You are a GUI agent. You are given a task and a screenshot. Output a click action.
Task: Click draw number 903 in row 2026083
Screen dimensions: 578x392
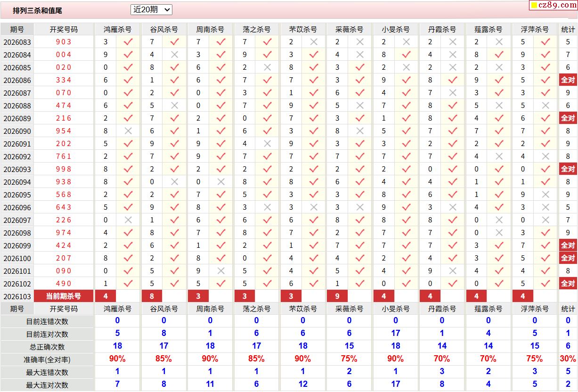click(x=64, y=42)
